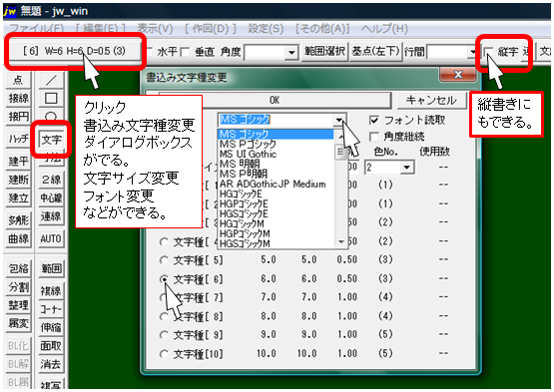Select radio button 文字種[ 5]

tap(164, 260)
